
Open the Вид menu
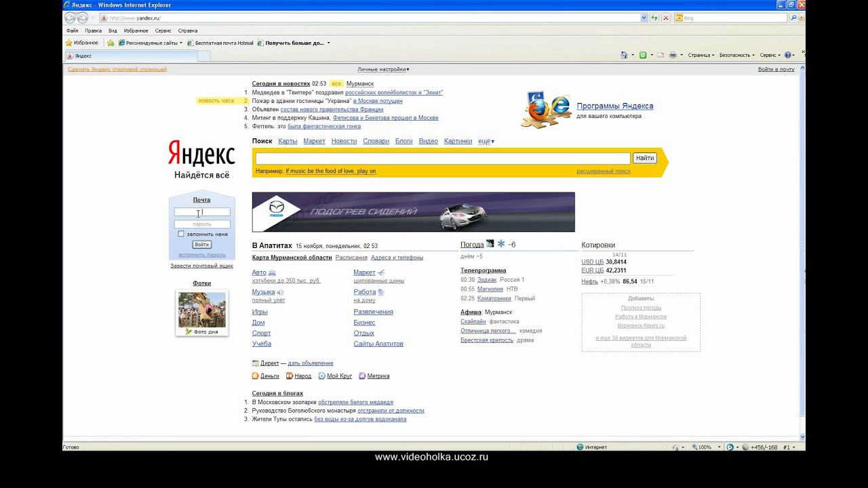(113, 30)
